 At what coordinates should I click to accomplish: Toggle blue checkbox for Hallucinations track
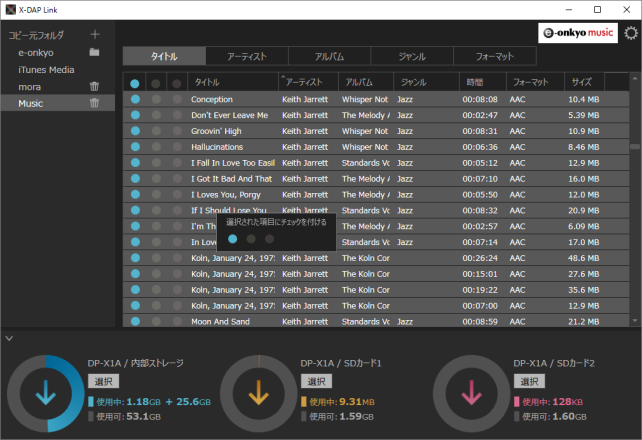135,147
